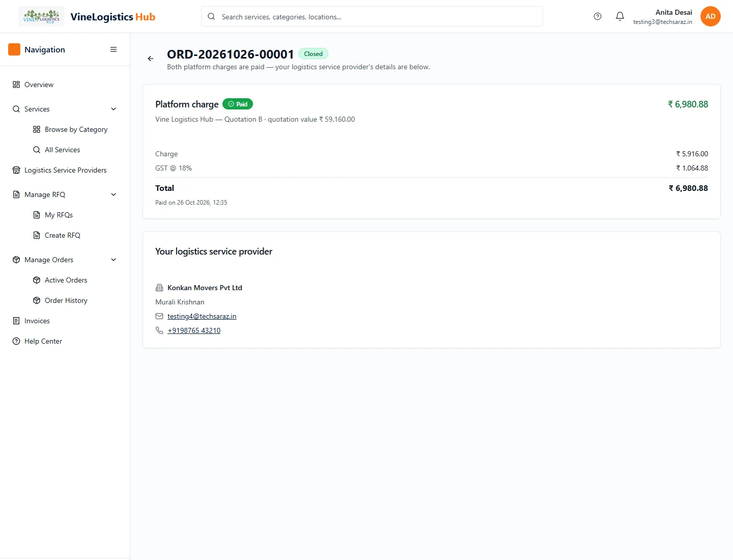
Task: Click the green Paid status badge
Action: [x=238, y=104]
